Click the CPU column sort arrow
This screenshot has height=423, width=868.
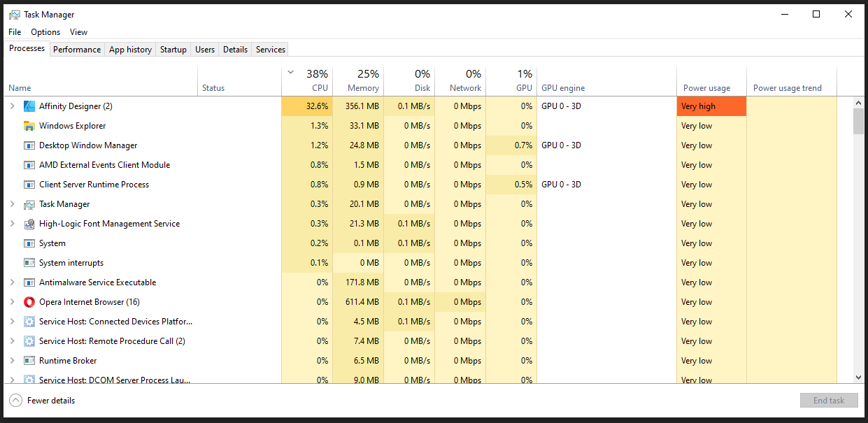(x=291, y=72)
